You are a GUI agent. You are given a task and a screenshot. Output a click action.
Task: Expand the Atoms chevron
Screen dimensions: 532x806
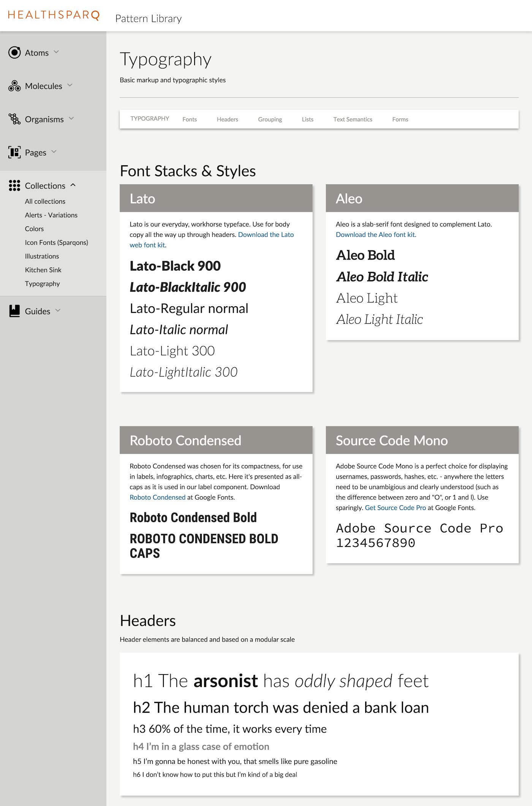click(x=56, y=52)
